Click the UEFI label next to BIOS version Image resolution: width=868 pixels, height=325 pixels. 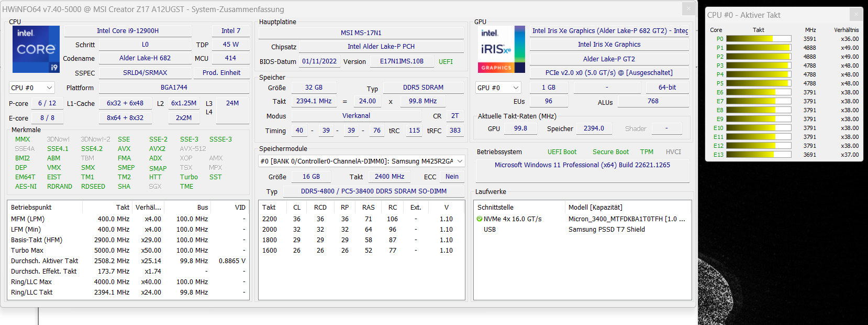(x=446, y=62)
